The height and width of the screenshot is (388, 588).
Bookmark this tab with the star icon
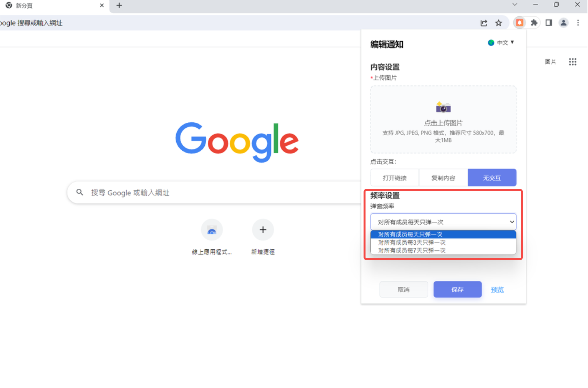click(x=499, y=23)
